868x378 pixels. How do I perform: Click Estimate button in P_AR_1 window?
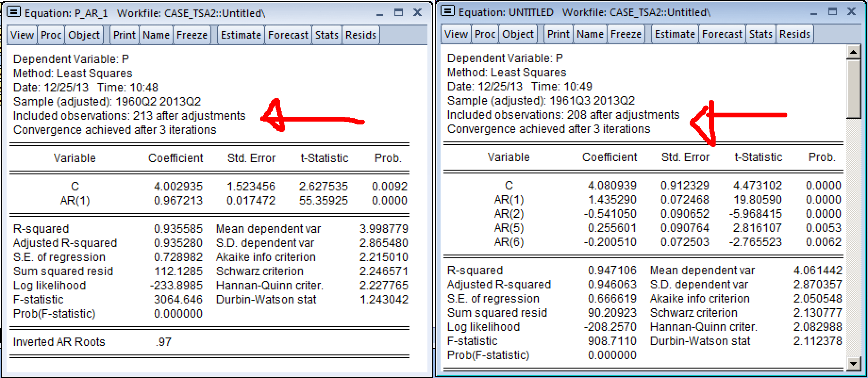click(x=241, y=35)
